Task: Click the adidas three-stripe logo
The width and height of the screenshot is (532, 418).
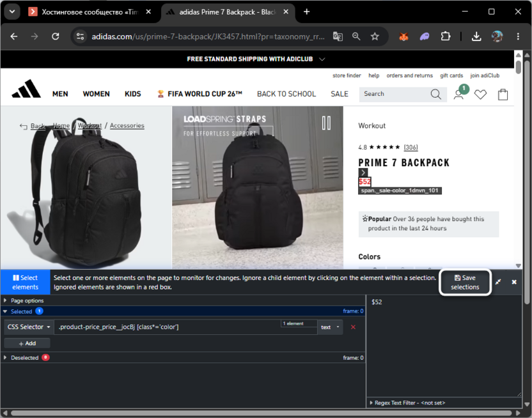Action: pyautogui.click(x=26, y=89)
